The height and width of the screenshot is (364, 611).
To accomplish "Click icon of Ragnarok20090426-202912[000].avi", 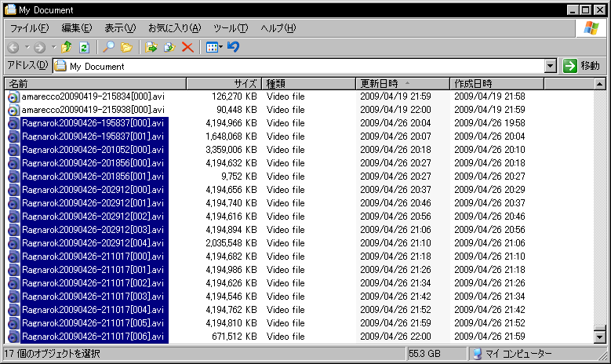I will click(13, 190).
